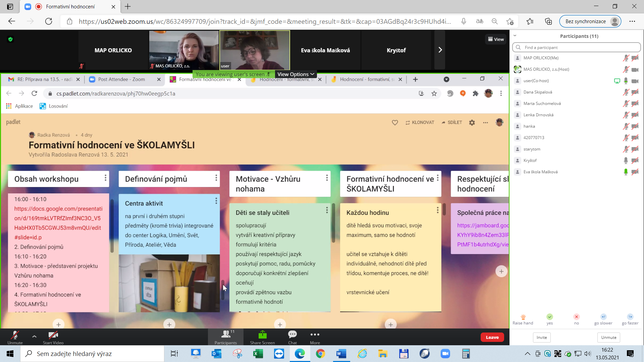Open the More options icon in the Zoom toolbar
The width and height of the screenshot is (644, 362).
[x=315, y=335]
